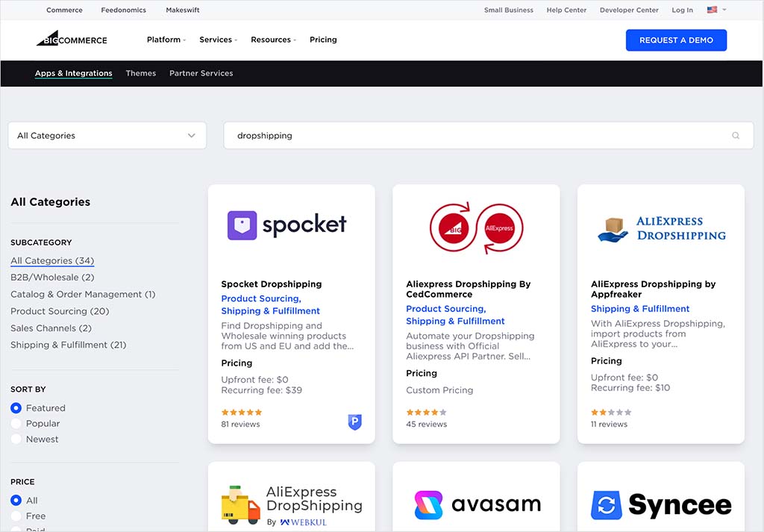Viewport: 764px width, 532px height.
Task: Select the Featured sort option
Action: (x=16, y=408)
